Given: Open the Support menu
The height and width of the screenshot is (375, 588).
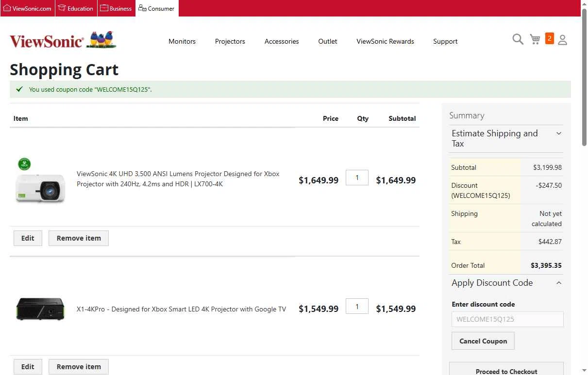Looking at the screenshot, I should [445, 41].
